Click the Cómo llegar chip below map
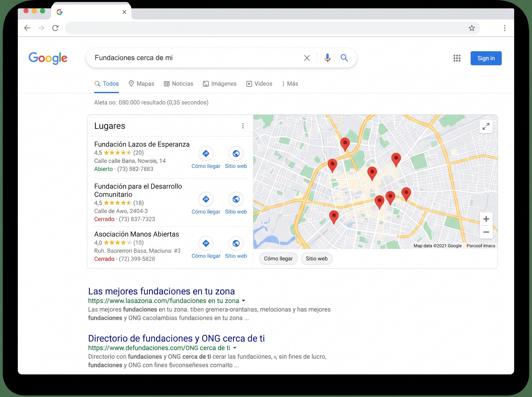 278,259
